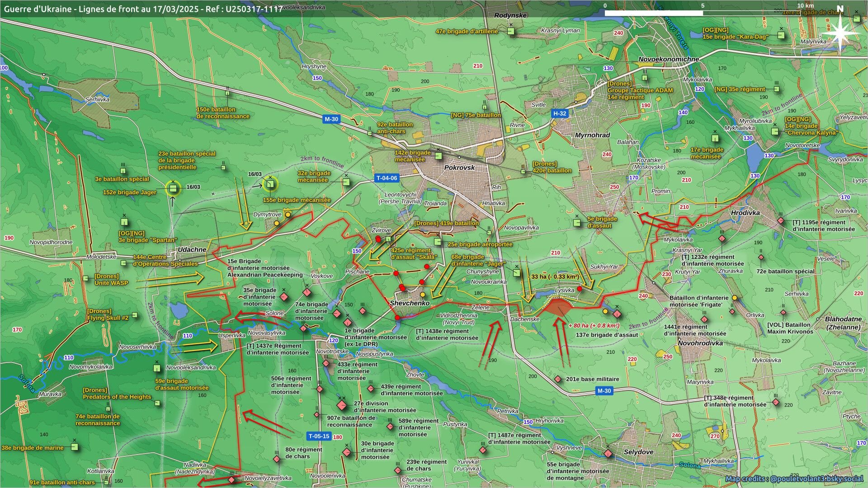Click the 27e division red diamond icon

click(x=342, y=405)
